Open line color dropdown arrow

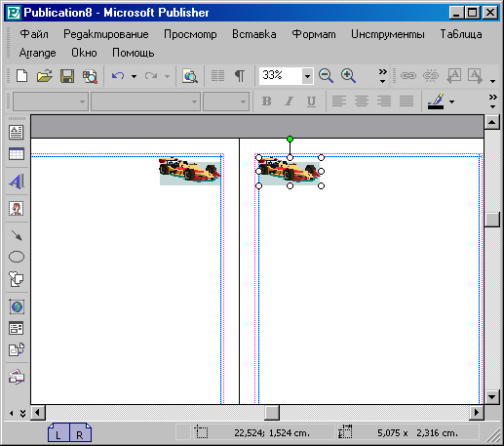click(x=451, y=101)
